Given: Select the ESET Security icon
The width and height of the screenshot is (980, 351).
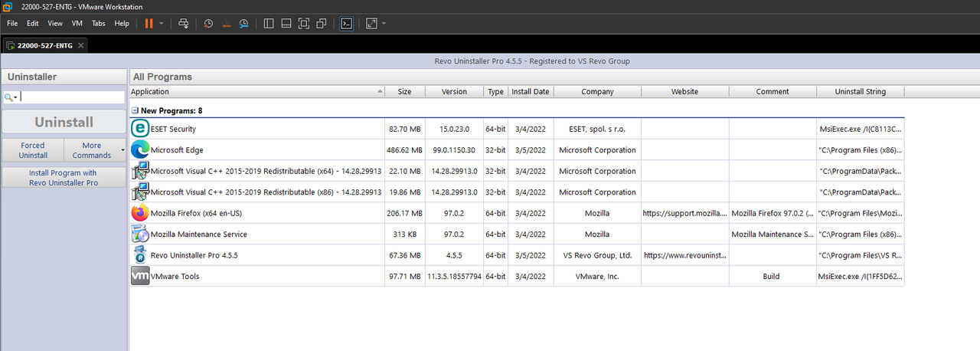Looking at the screenshot, I should (x=140, y=129).
